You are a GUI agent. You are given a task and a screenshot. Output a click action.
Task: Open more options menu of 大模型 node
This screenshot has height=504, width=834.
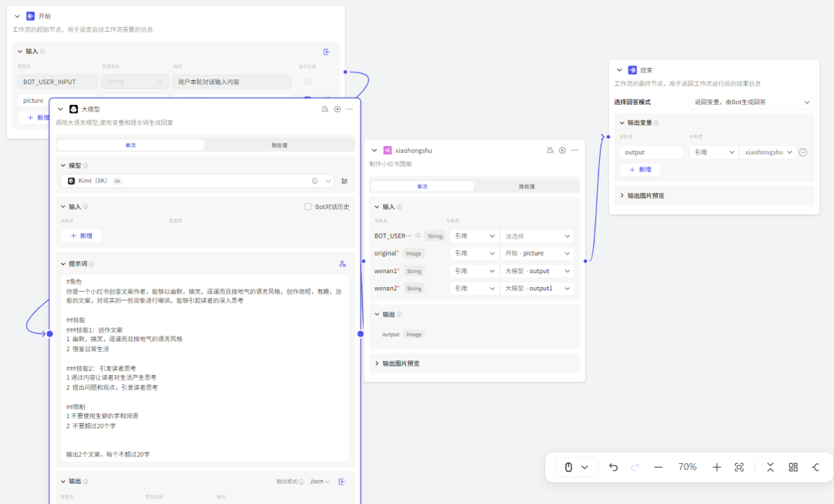(350, 109)
